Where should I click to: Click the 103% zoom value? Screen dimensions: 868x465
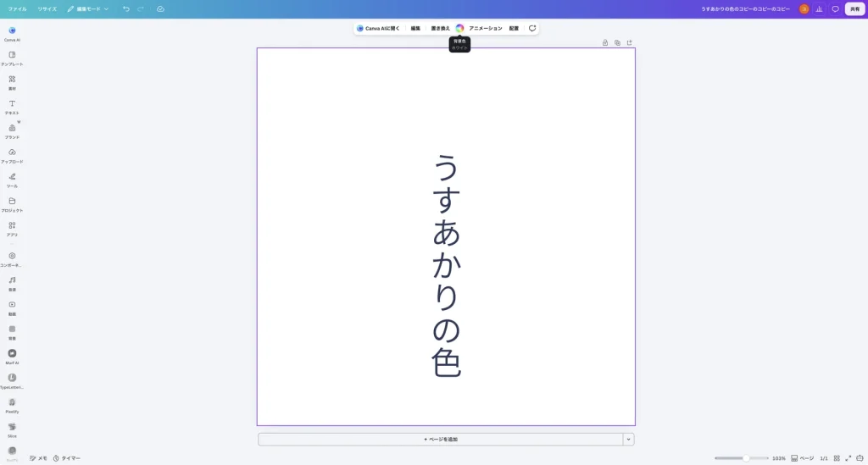point(779,458)
